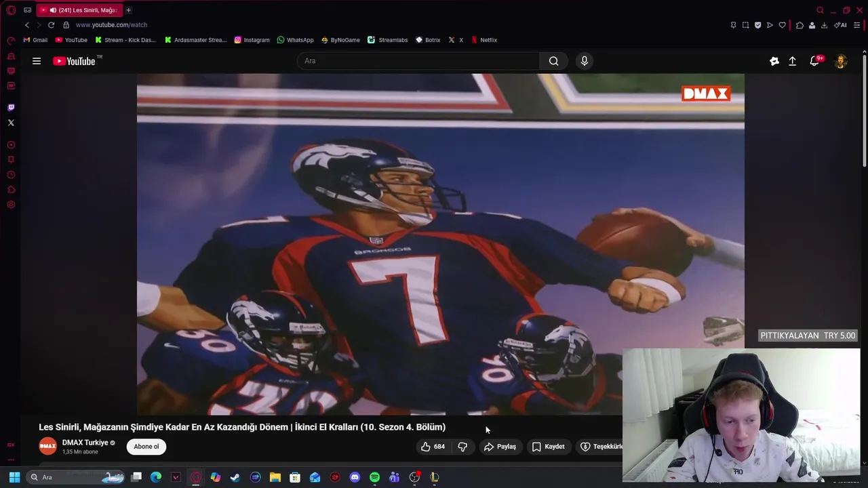Focus the YouTube Ara search field
The width and height of the screenshot is (868, 488).
(418, 61)
